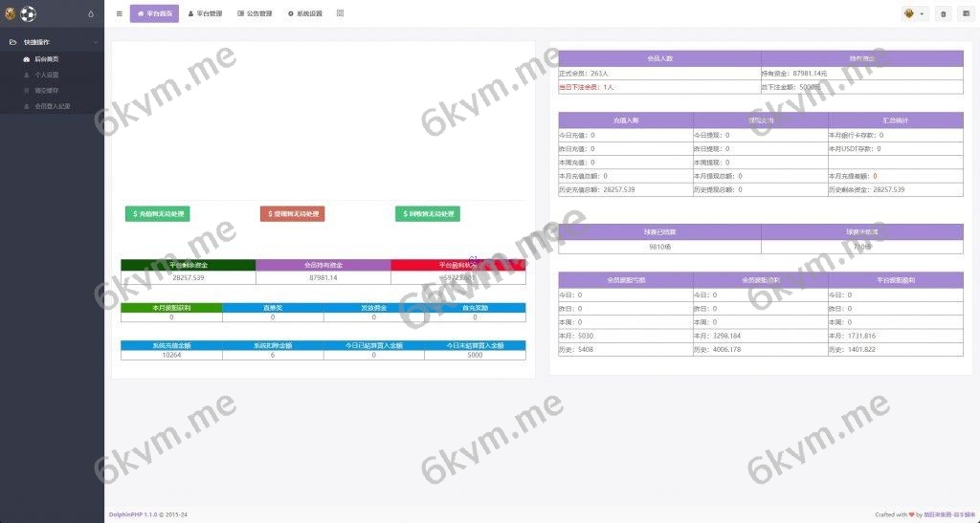This screenshot has width=980, height=523.
Task: Open 后台首页 in the sidebar
Action: coord(46,59)
